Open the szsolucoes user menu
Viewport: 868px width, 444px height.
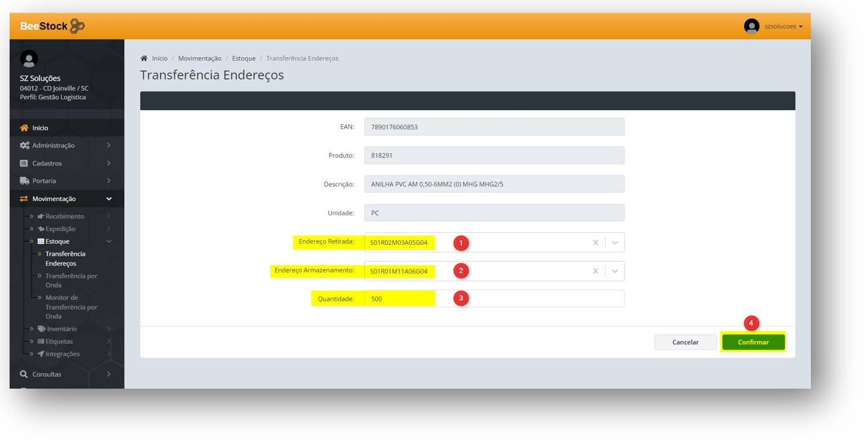coord(783,26)
